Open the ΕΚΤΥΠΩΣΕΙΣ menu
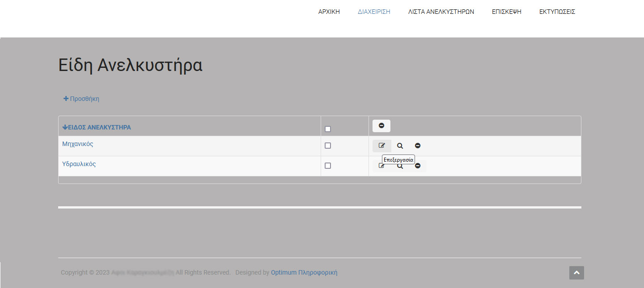This screenshot has width=644, height=288. (557, 12)
